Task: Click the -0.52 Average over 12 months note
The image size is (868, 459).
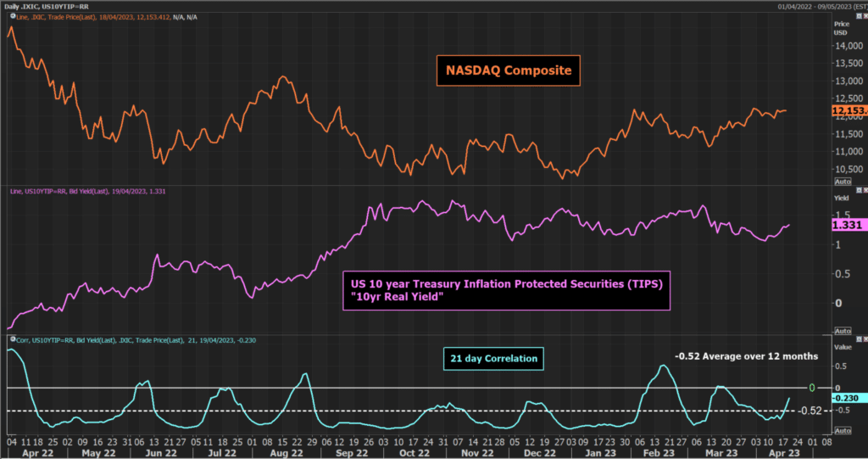Action: tap(746, 356)
